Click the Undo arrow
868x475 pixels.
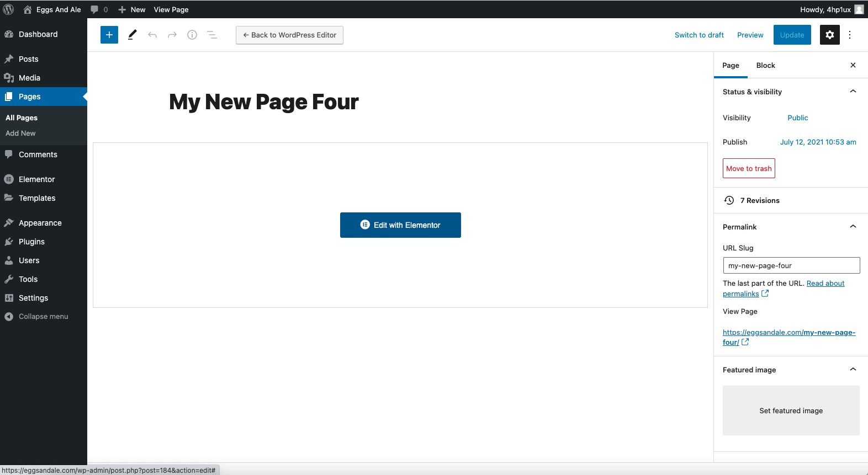coord(152,35)
